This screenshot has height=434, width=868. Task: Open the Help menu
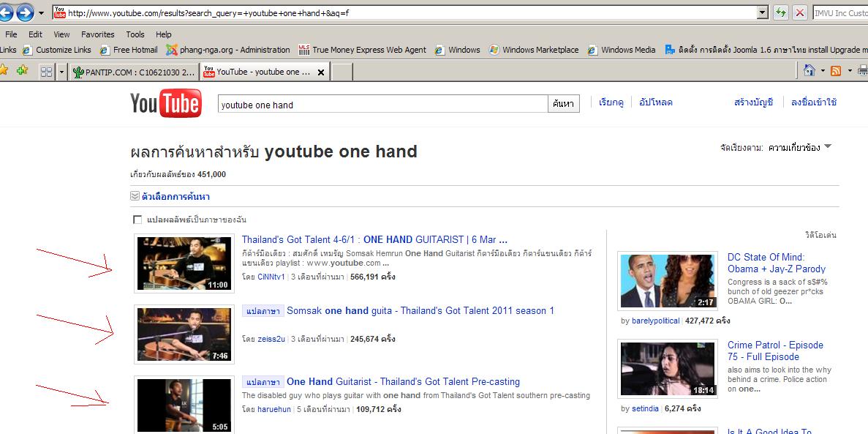(x=163, y=34)
